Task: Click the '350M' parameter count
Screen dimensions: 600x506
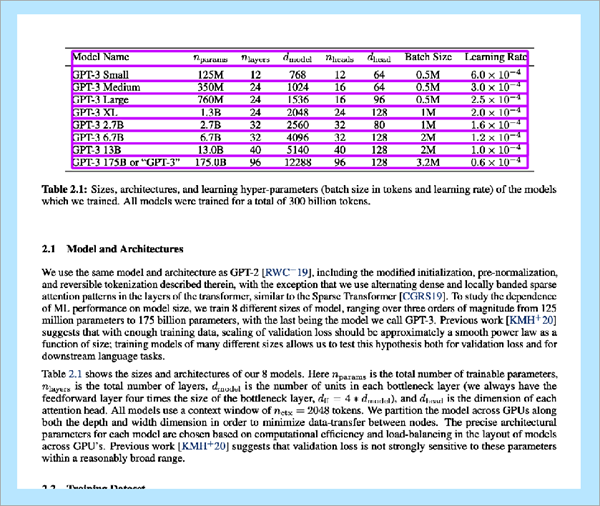Action: (x=210, y=87)
